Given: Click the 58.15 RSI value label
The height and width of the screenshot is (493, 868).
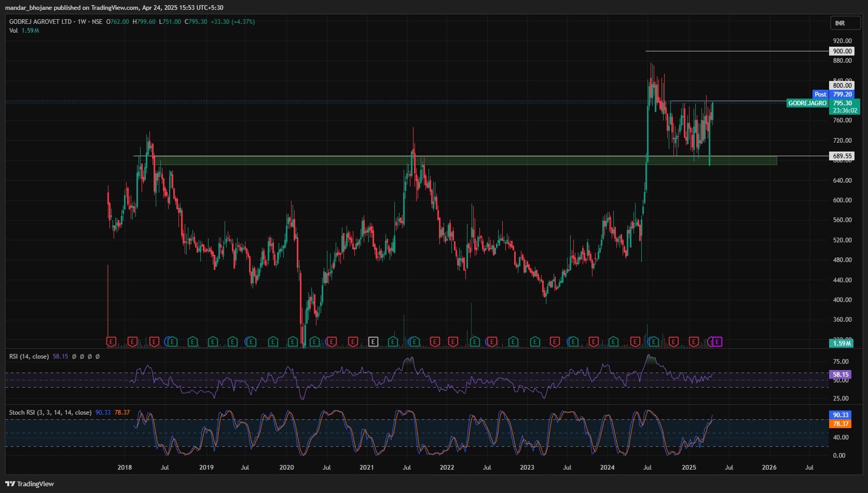Looking at the screenshot, I should 841,374.
